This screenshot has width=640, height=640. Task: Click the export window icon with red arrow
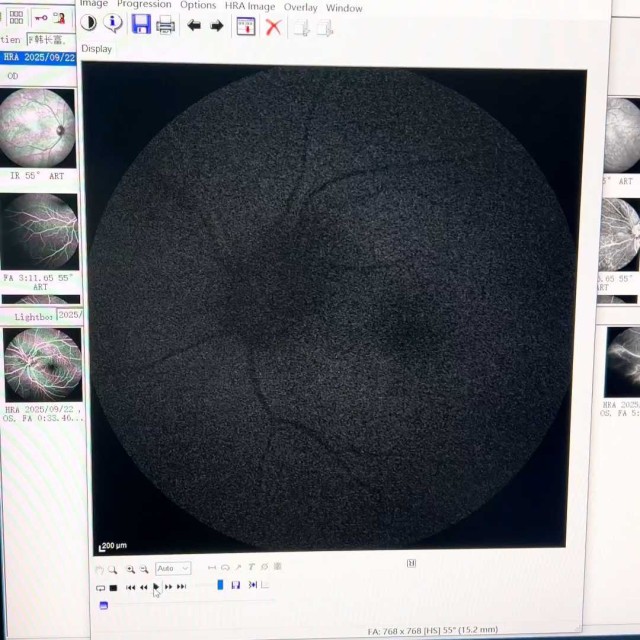(245, 27)
